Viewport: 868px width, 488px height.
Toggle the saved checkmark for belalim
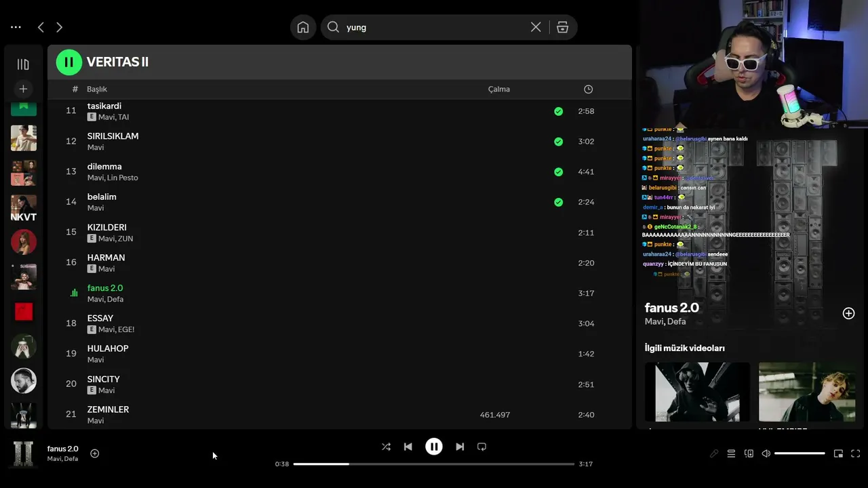point(558,202)
